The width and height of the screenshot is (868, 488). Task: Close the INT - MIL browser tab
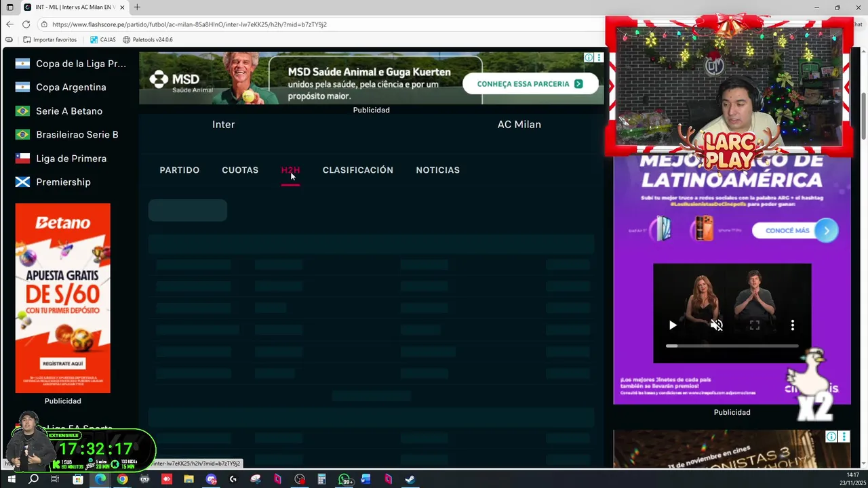click(x=123, y=7)
